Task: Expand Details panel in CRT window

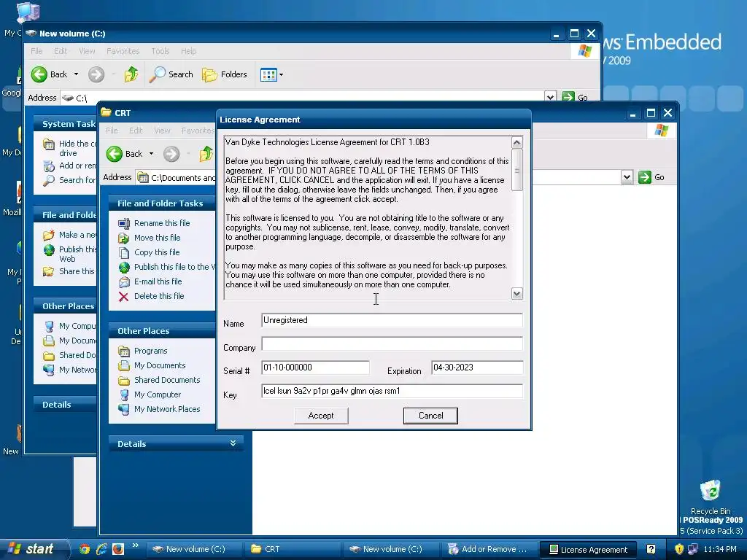Action: click(x=233, y=443)
